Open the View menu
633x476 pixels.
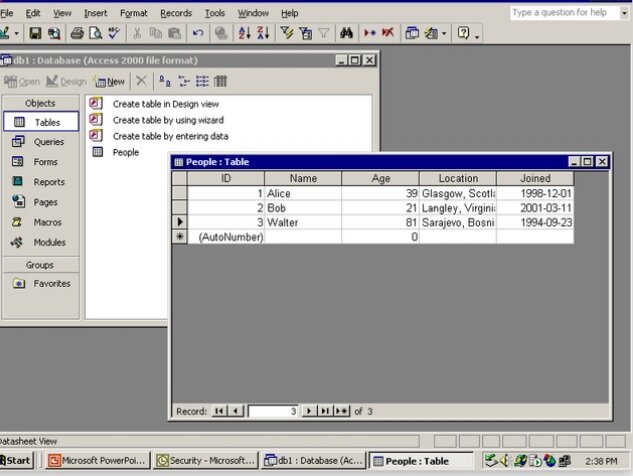(62, 13)
